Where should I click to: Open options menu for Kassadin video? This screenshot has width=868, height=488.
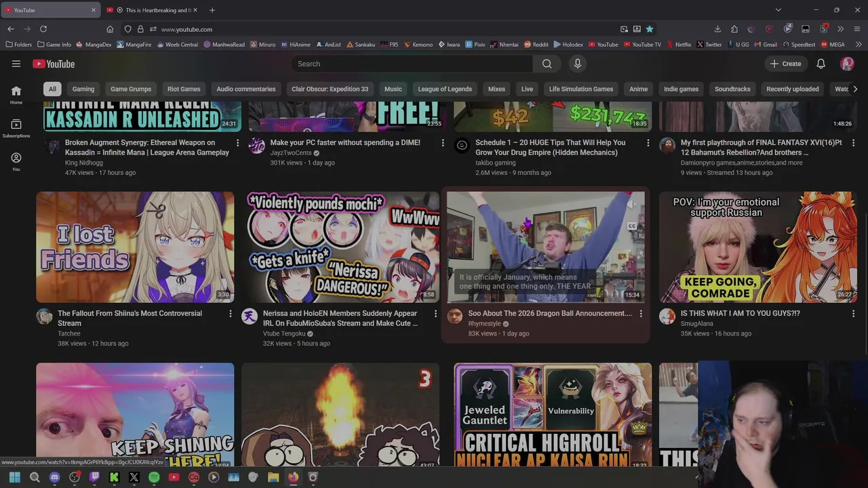point(237,143)
